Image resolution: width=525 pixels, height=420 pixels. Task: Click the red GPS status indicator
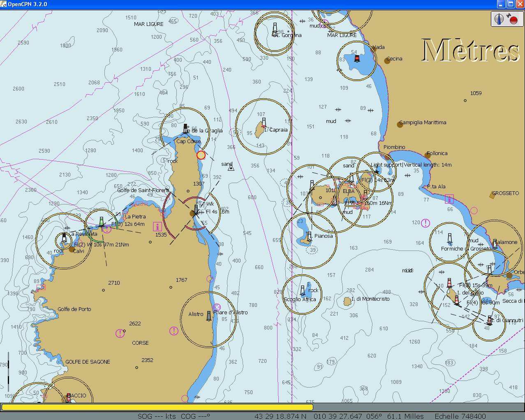coord(513,19)
